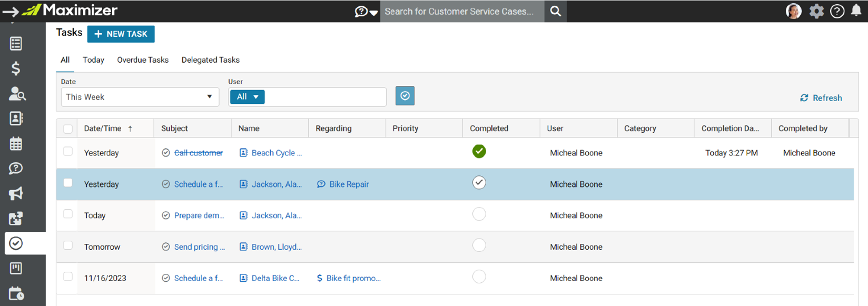
Task: Open Opportunities dollar icon in sidebar
Action: 16,68
